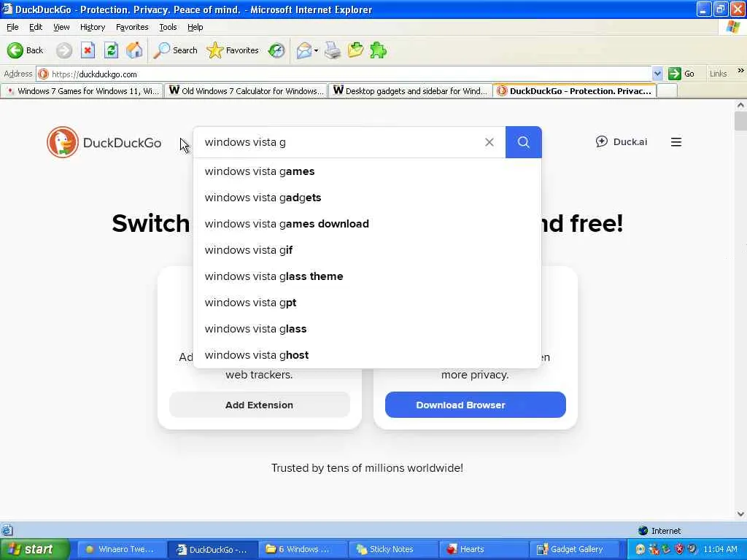This screenshot has width=747, height=560.
Task: Expand the Links toolbar chevron
Action: click(740, 71)
